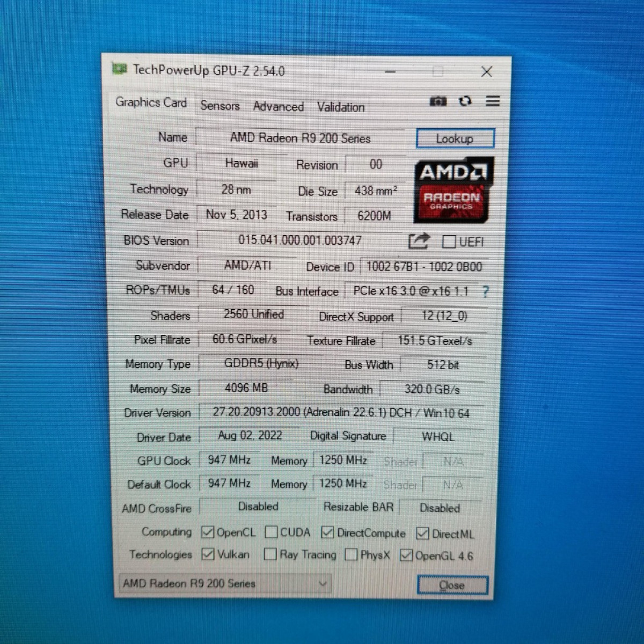The height and width of the screenshot is (644, 644).
Task: Click the Default Clock row Memory 1250 MHz
Action: click(343, 484)
